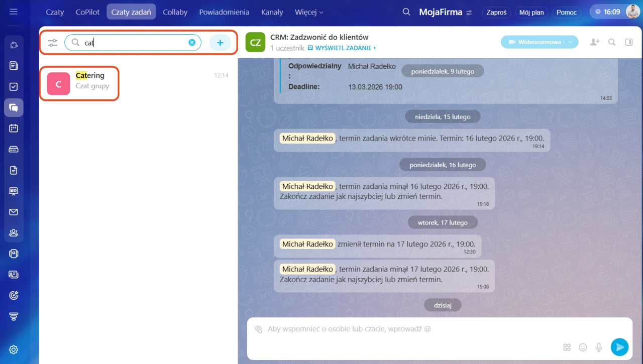
Task: Expand the Wideorozmowa dropdown arrow
Action: (571, 42)
